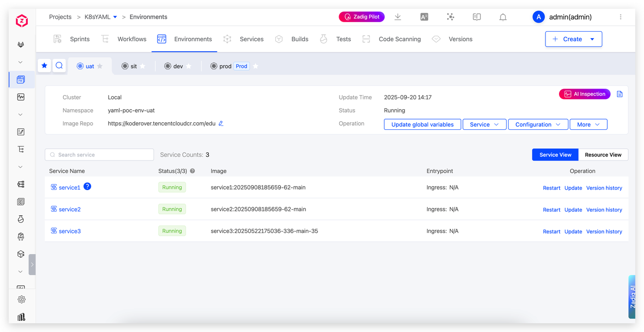The height and width of the screenshot is (332, 644).
Task: Switch to Resource View
Action: pos(603,155)
